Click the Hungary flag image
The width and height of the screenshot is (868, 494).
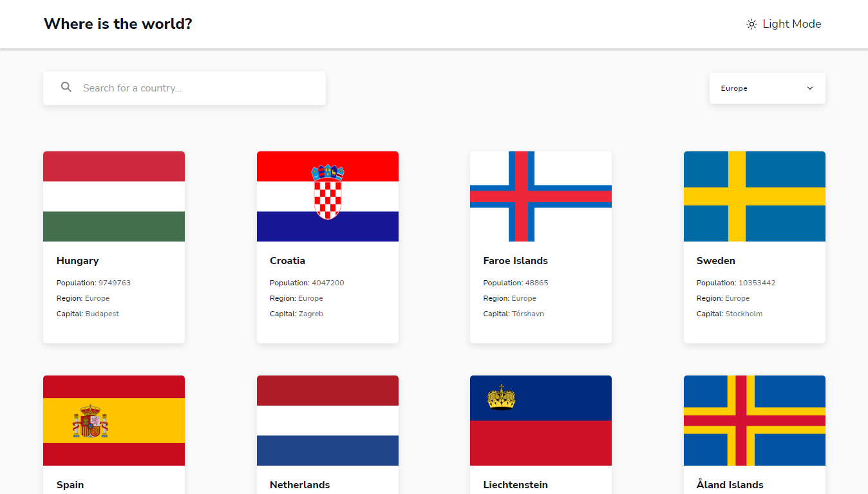pyautogui.click(x=113, y=196)
